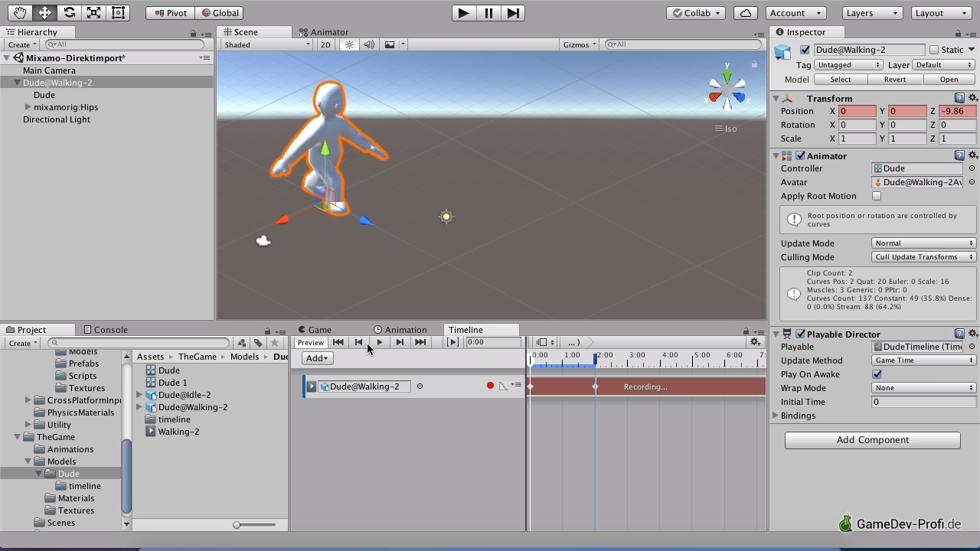Screen dimensions: 980x551
Task: Open the Tag Untagged dropdown
Action: 848,65
